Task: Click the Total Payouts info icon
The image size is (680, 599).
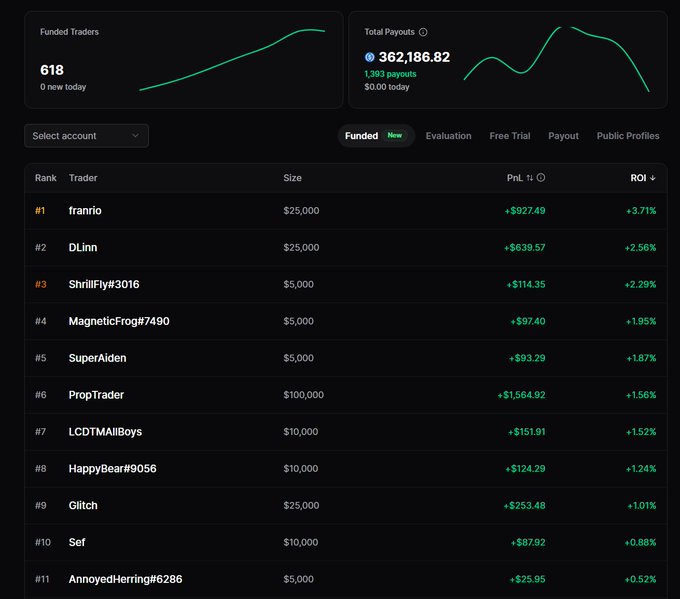Action: coord(423,32)
